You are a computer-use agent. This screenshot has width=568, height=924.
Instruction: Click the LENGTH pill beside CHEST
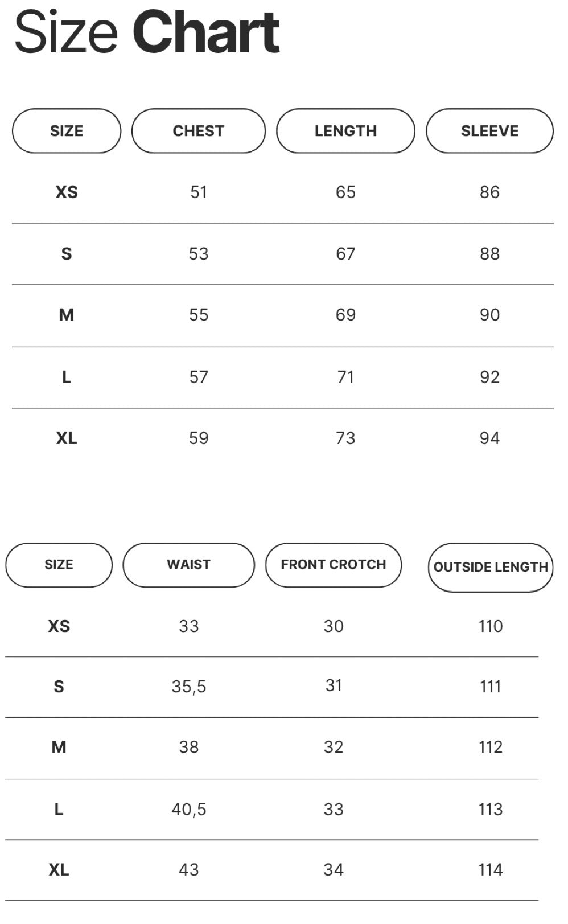(x=345, y=131)
